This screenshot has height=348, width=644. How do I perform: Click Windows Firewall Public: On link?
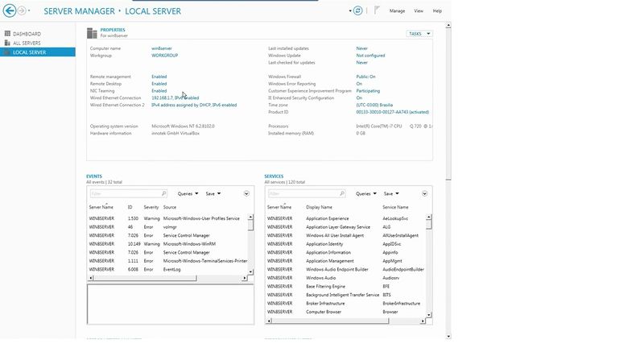365,77
